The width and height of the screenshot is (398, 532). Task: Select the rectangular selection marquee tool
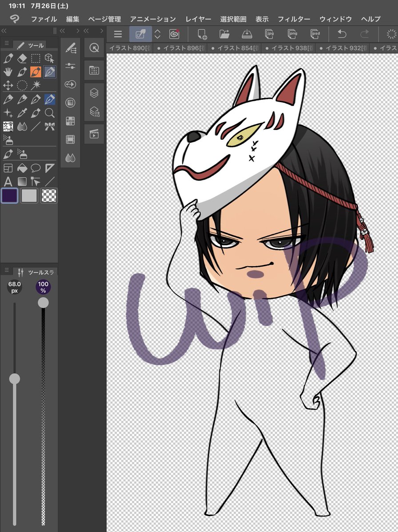tap(36, 59)
